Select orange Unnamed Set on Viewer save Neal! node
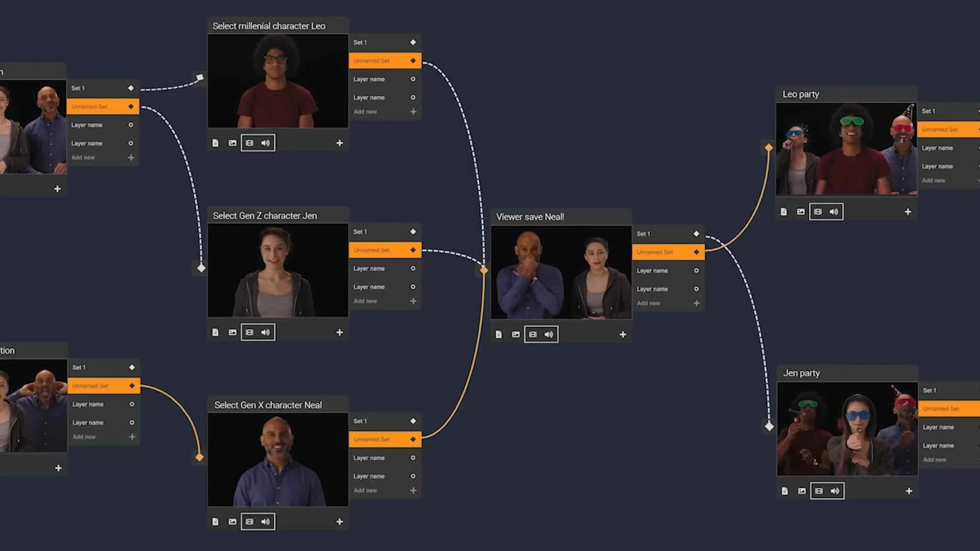The width and height of the screenshot is (980, 551). pos(668,252)
